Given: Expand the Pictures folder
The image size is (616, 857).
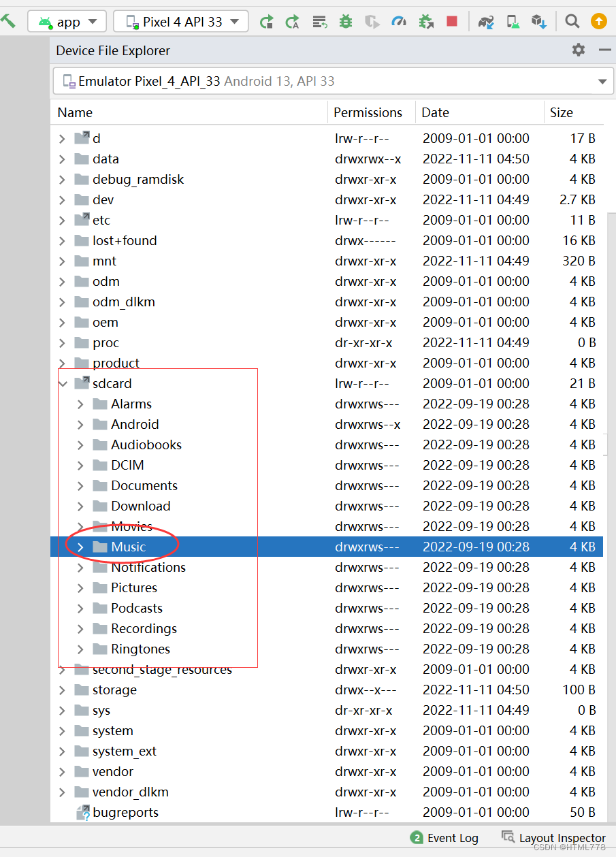Looking at the screenshot, I should [80, 588].
